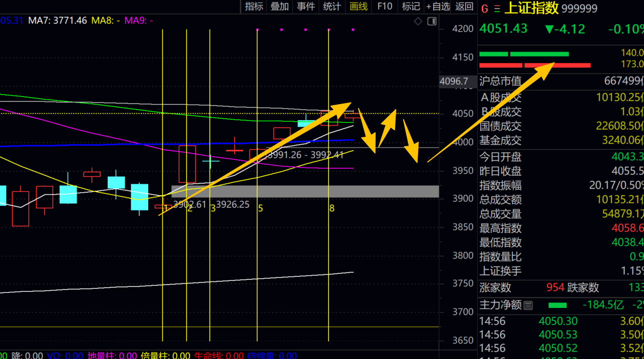Screen dimensions: 644x359
Task: Click the red G icon beside 上证指数
Action: [484, 9]
